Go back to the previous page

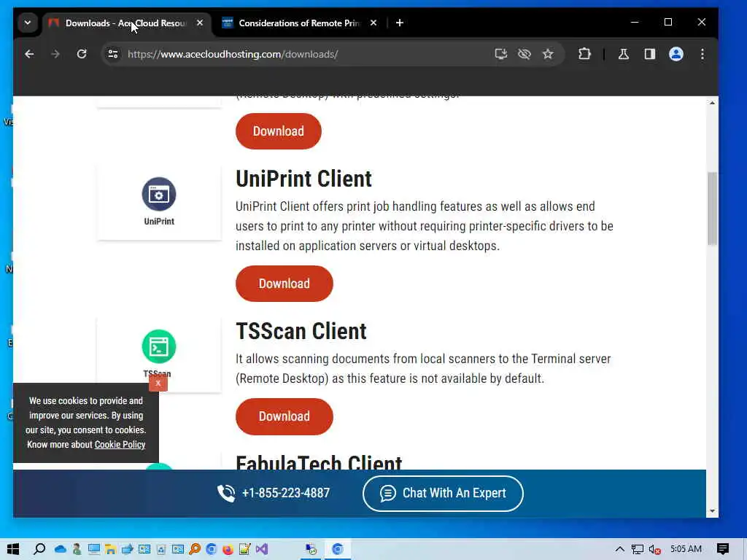tap(29, 54)
